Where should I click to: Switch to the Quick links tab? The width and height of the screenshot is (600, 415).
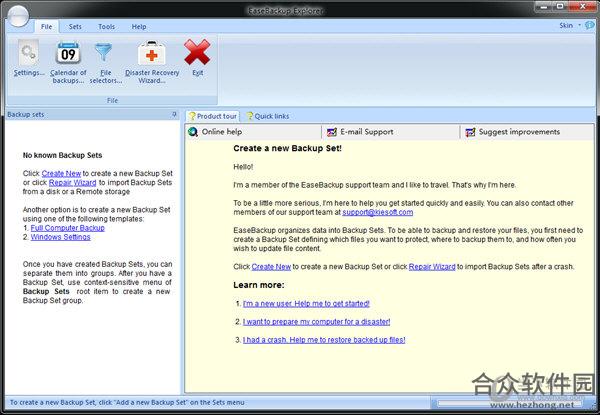[x=267, y=116]
